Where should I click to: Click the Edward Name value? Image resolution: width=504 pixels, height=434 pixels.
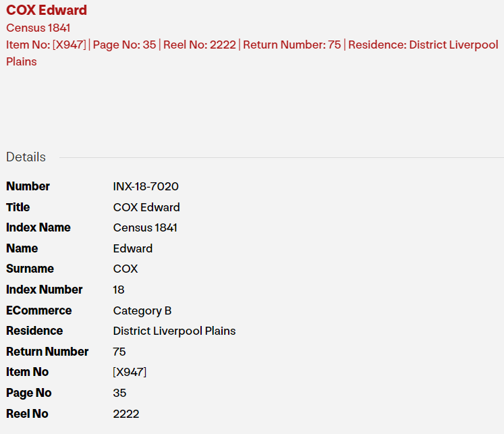tap(133, 248)
